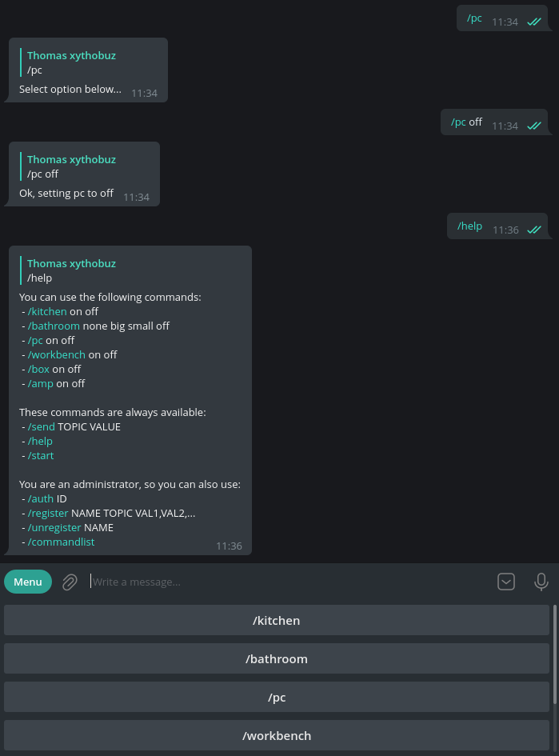Click the /amp command link
This screenshot has width=559, height=756.
(41, 383)
